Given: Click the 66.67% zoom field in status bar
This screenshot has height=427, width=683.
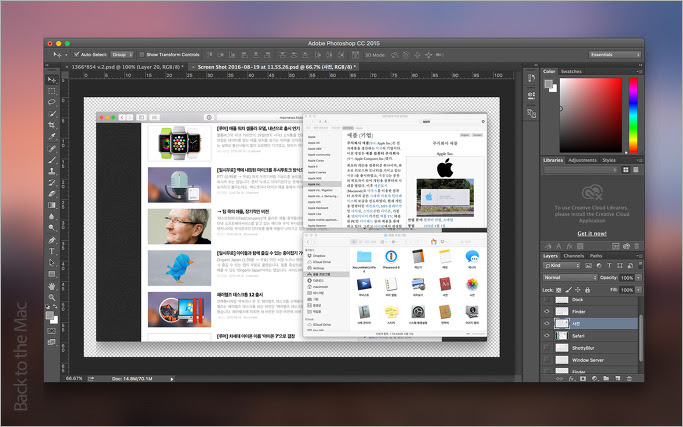Looking at the screenshot, I should click(74, 379).
